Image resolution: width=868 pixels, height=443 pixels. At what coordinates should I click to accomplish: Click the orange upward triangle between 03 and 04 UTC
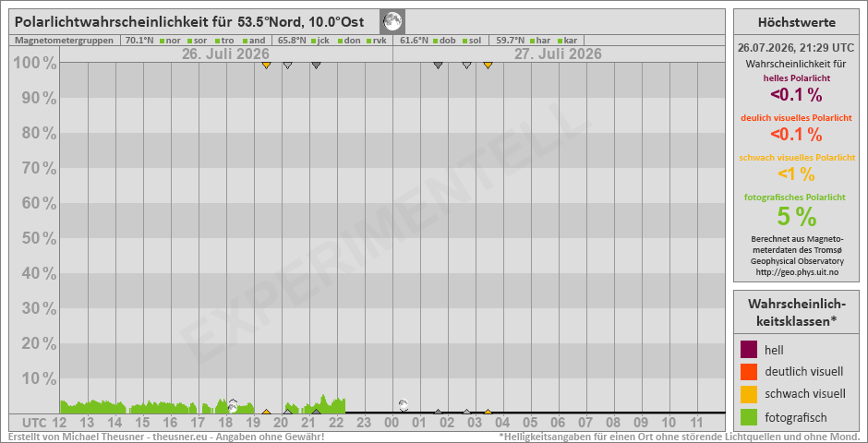tap(488, 412)
